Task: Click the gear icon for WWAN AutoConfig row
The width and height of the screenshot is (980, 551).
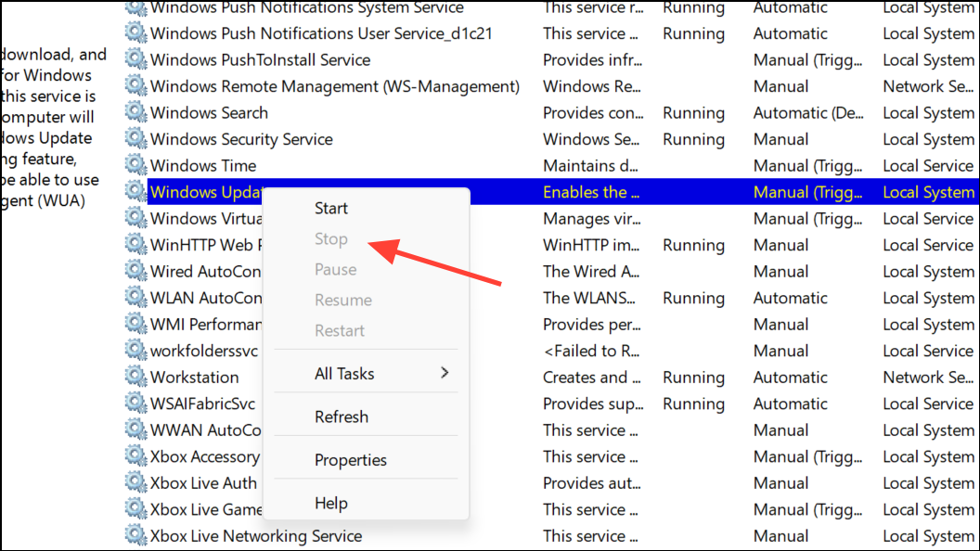Action: [x=135, y=429]
